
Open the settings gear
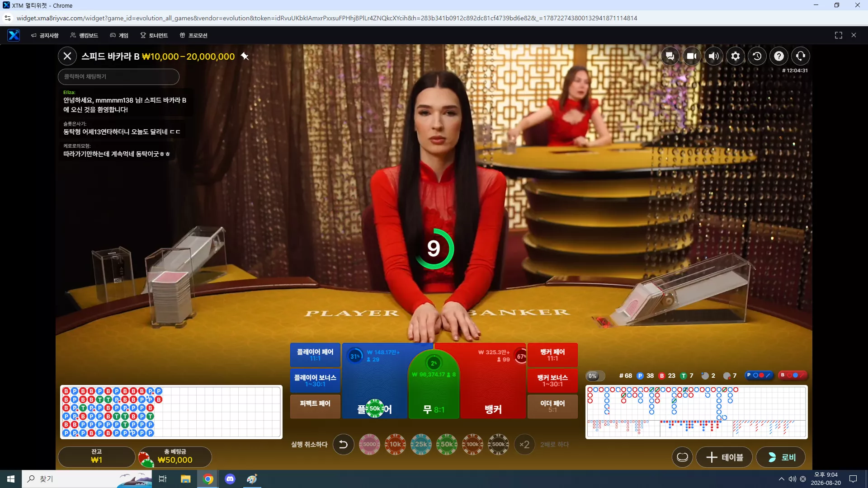(736, 56)
